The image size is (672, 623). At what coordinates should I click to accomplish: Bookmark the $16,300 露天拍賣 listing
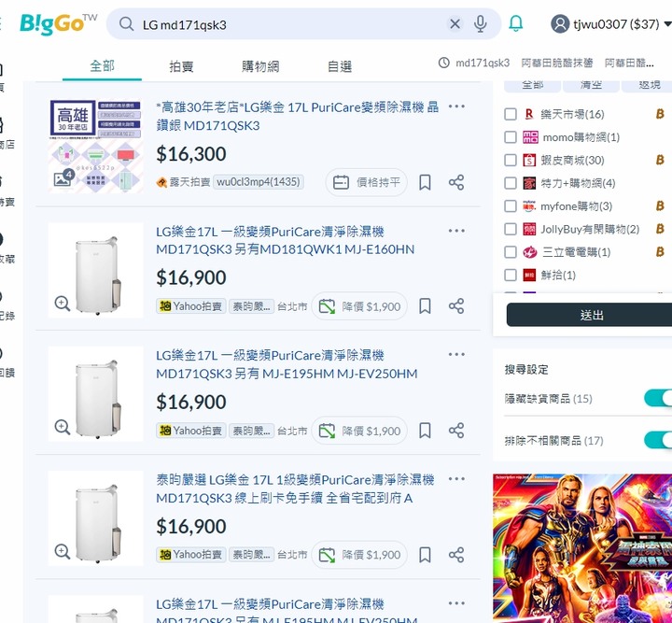click(x=425, y=182)
